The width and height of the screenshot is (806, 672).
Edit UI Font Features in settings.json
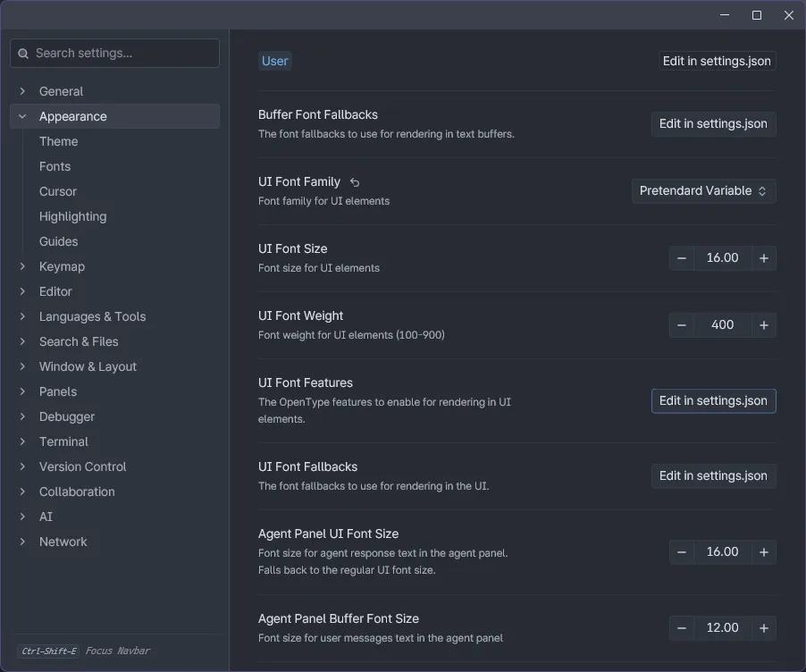[713, 401]
